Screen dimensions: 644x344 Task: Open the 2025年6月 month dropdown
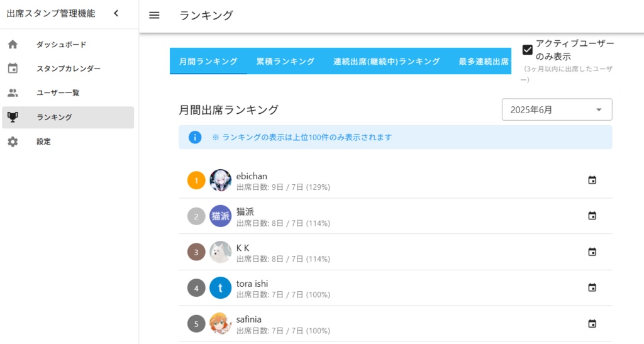tap(557, 109)
